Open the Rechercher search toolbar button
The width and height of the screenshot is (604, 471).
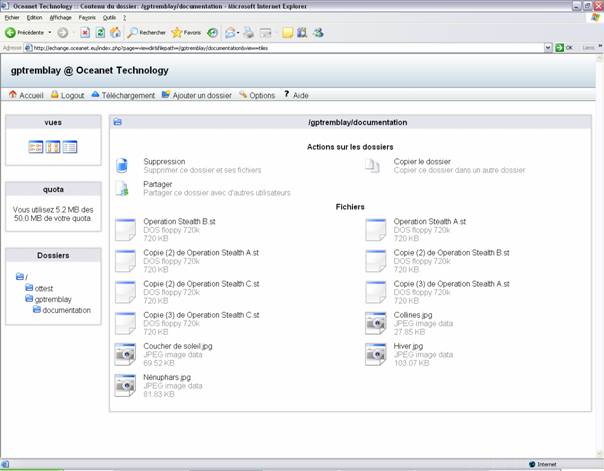146,33
